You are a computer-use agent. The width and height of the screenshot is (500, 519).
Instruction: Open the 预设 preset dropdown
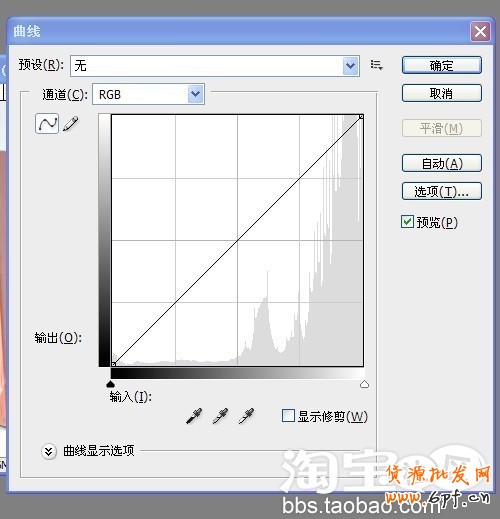[215, 66]
